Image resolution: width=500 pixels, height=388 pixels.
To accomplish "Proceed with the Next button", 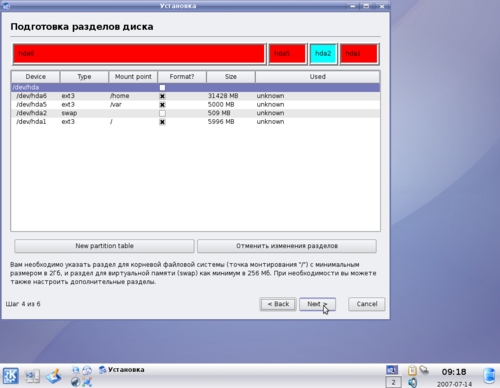I will point(317,304).
